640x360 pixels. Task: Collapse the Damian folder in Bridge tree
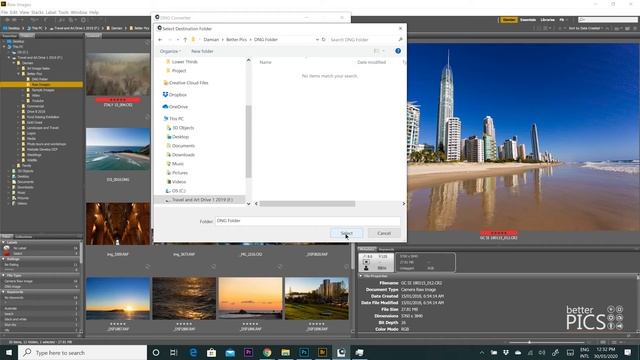click(14, 63)
